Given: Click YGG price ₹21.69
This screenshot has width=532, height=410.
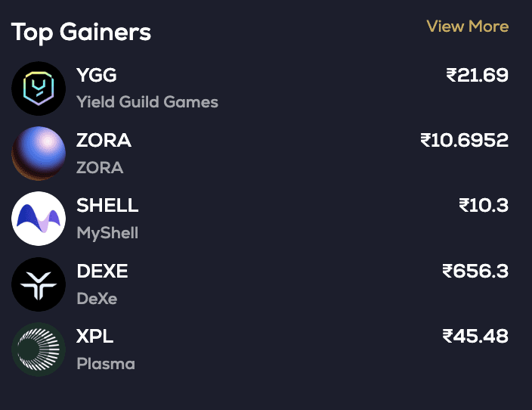Looking at the screenshot, I should [477, 76].
